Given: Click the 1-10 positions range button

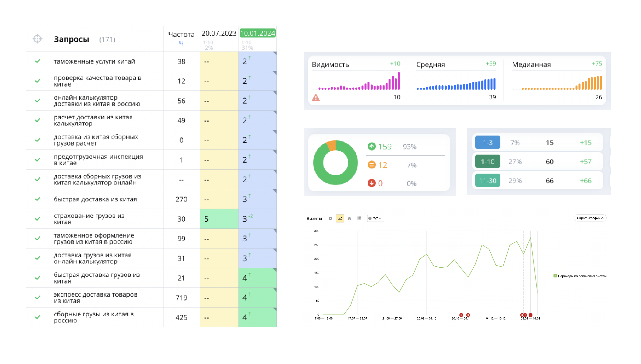Looking at the screenshot, I should pyautogui.click(x=487, y=162).
